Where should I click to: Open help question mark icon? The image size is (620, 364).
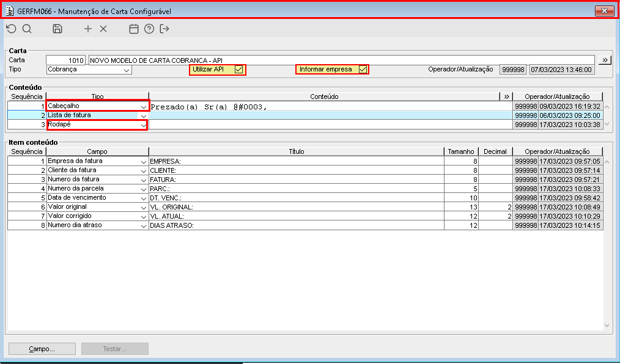pos(149,29)
